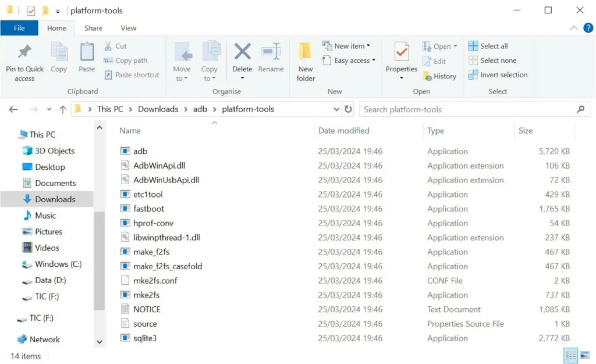The width and height of the screenshot is (596, 364).
Task: Switch to the View tab
Action: tap(128, 28)
